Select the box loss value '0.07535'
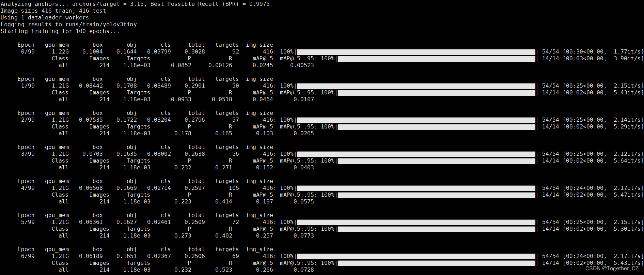Screen dimensions: 644x275 pyautogui.click(x=91, y=120)
